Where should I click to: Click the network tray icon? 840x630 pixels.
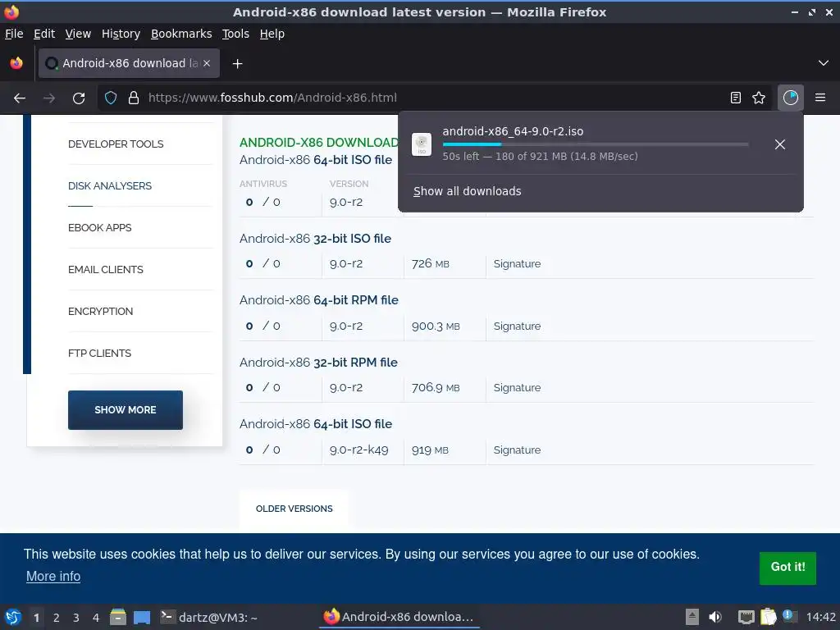[746, 617]
